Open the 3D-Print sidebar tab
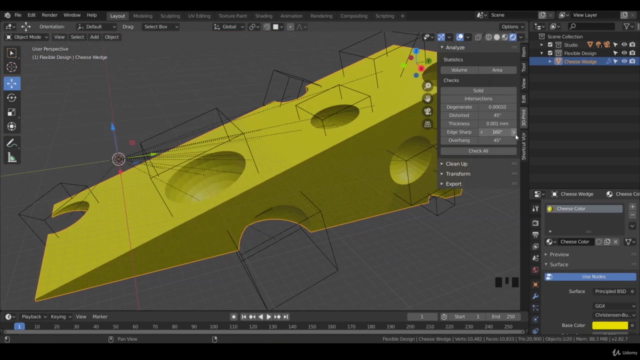The width and height of the screenshot is (640, 360). 524,118
